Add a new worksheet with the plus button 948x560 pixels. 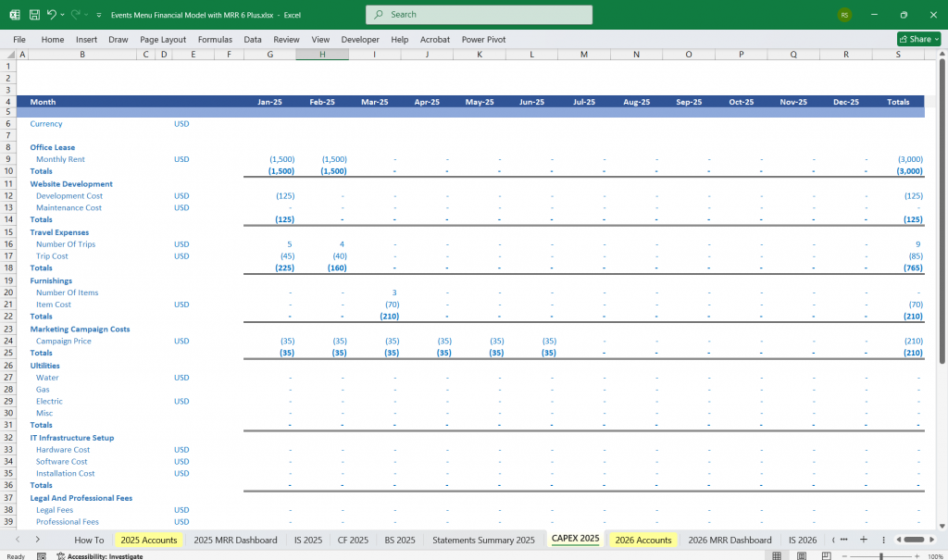[863, 540]
